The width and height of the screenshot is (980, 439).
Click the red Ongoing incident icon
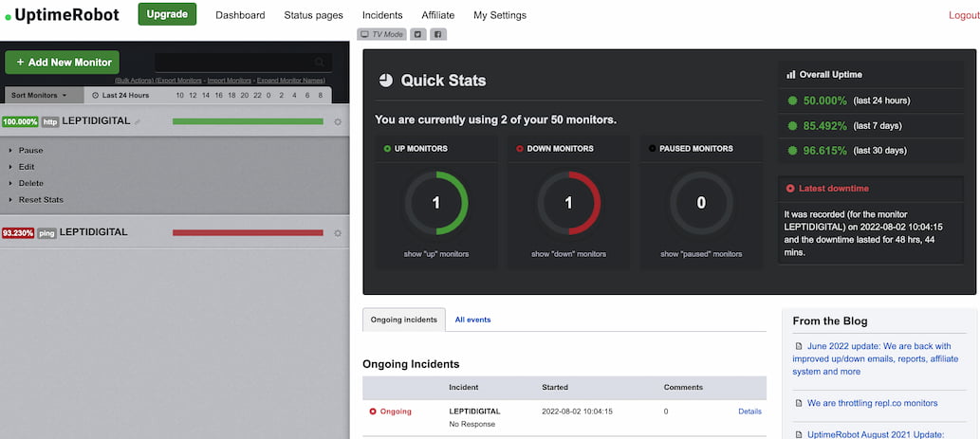pos(373,412)
